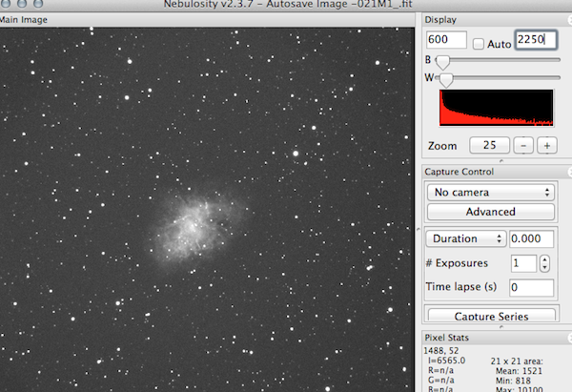Start Capture Series
Image resolution: width=572 pixels, height=392 pixels.
pos(491,315)
